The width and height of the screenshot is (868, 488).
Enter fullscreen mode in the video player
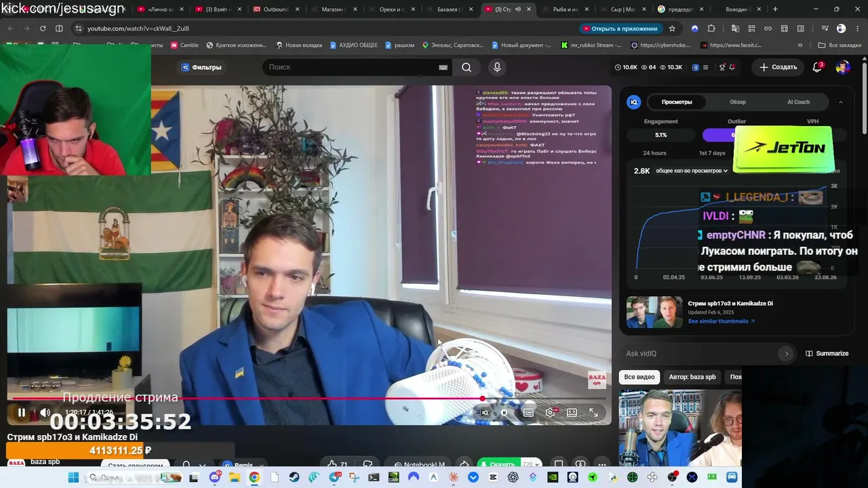pos(593,412)
